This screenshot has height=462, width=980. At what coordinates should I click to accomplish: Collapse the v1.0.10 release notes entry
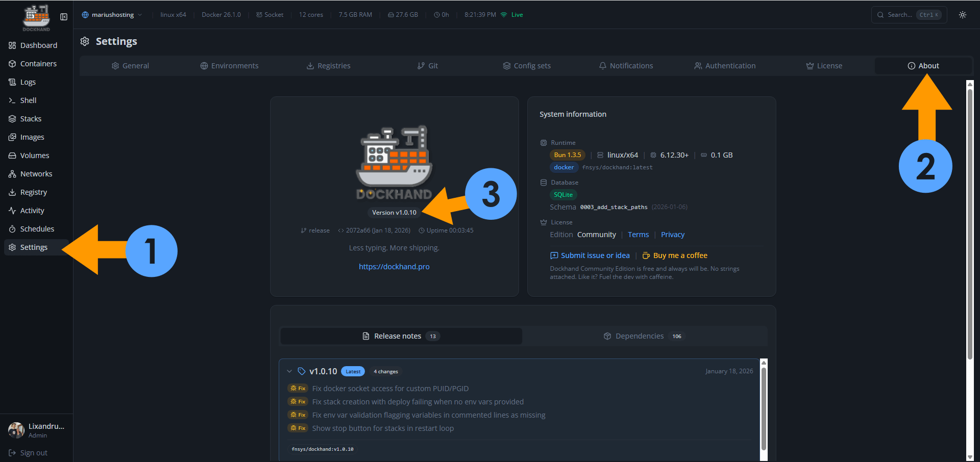coord(289,371)
